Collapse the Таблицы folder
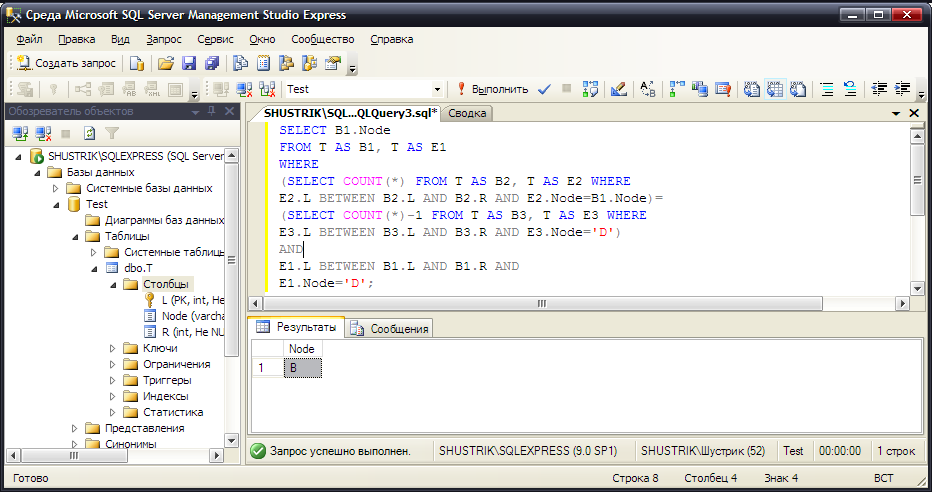 [x=75, y=236]
